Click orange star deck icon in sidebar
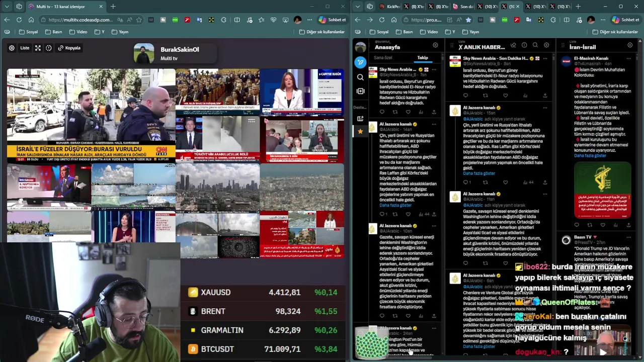This screenshot has height=362, width=644. [360, 131]
